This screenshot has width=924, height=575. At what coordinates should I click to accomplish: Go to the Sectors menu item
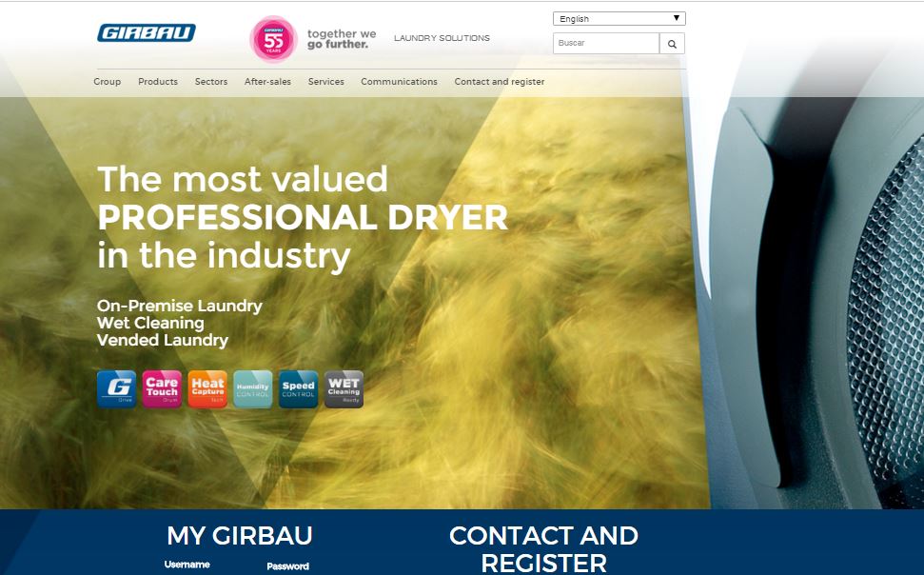211,82
